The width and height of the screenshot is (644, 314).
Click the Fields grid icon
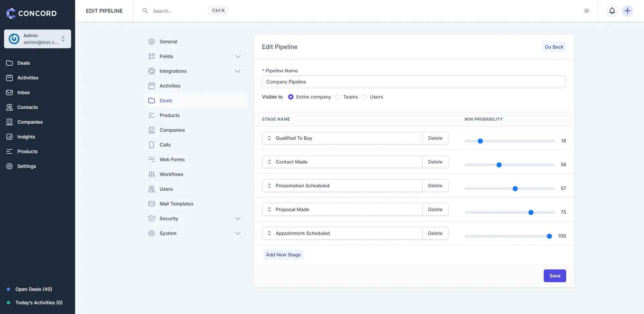pos(152,56)
